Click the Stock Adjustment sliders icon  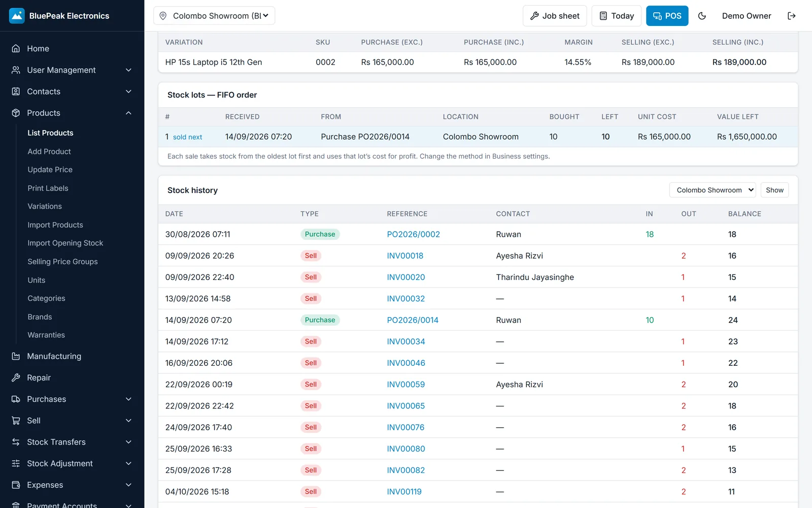tap(16, 463)
